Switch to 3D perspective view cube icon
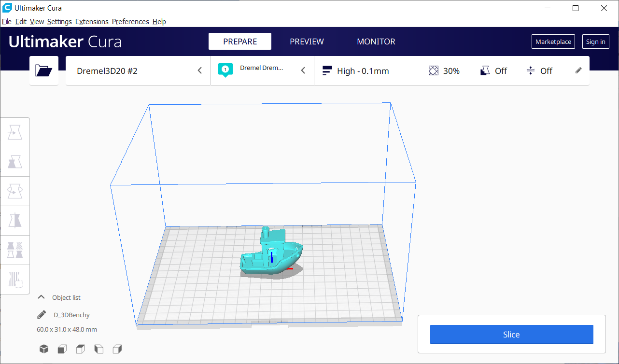 click(x=44, y=349)
